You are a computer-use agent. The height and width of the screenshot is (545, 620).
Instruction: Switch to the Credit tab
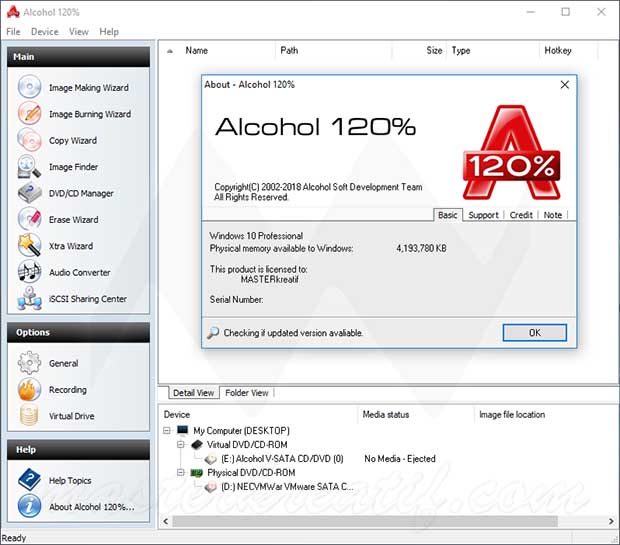pos(521,215)
